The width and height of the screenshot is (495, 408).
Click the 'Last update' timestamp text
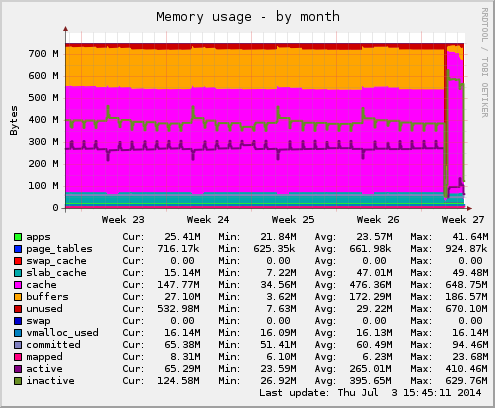370,393
